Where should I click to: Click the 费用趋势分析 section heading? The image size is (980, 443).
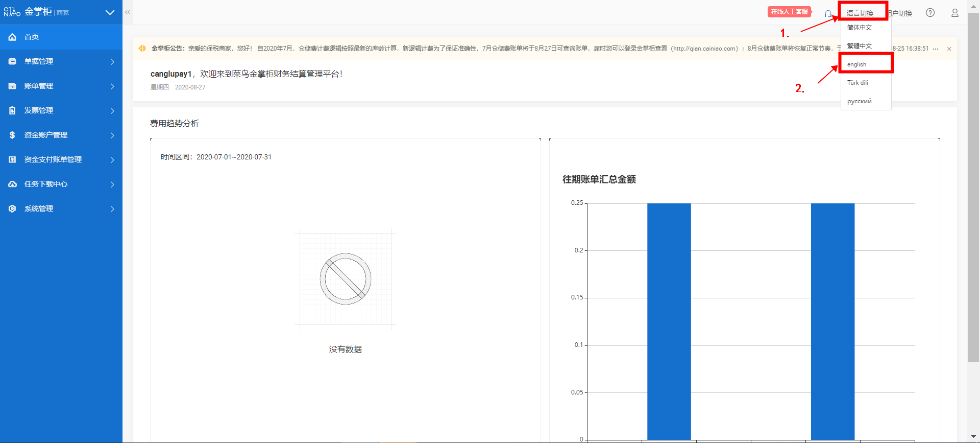175,124
